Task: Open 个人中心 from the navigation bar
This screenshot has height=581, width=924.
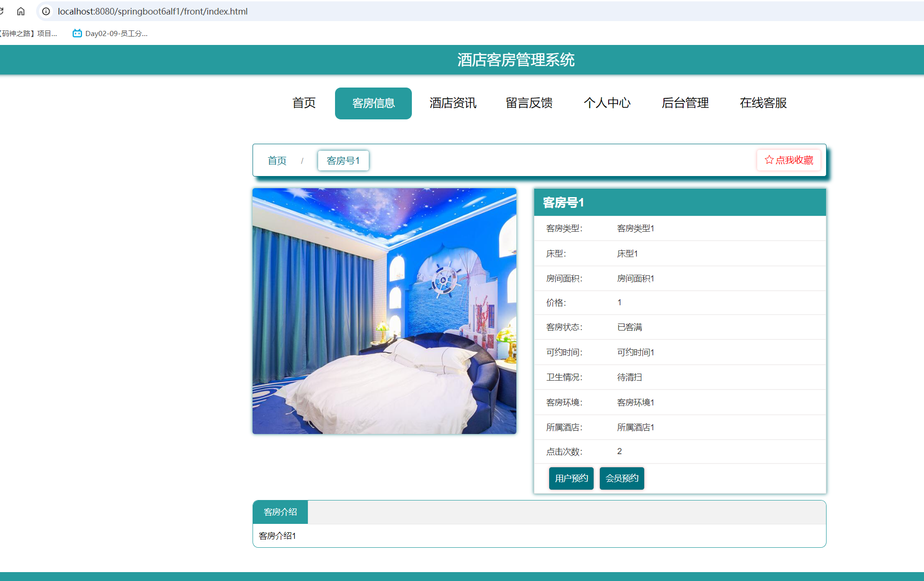Action: pos(607,103)
